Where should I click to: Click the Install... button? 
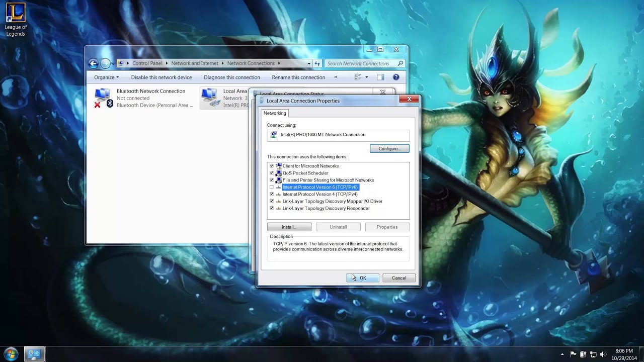289,227
